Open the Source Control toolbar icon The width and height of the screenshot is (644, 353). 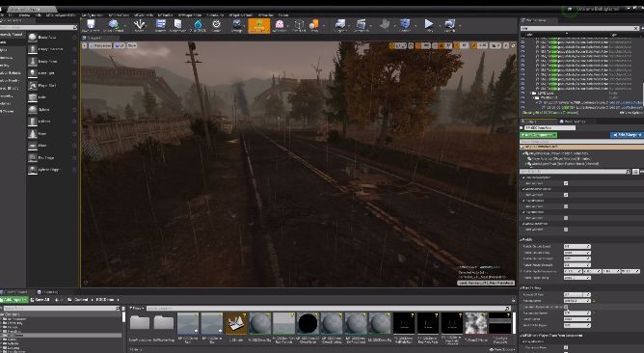pos(114,25)
